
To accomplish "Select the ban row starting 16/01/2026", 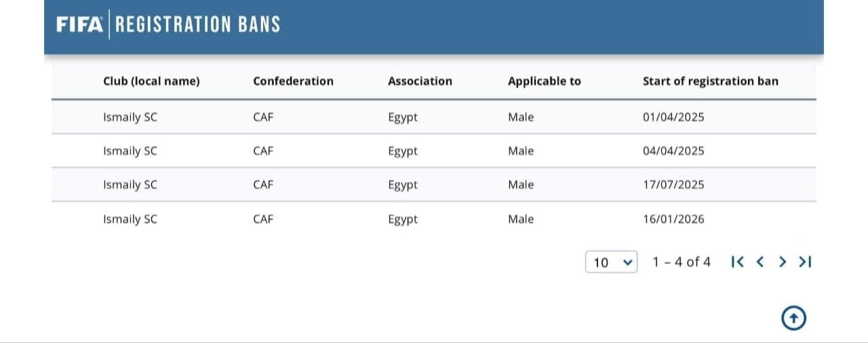I will (x=434, y=219).
